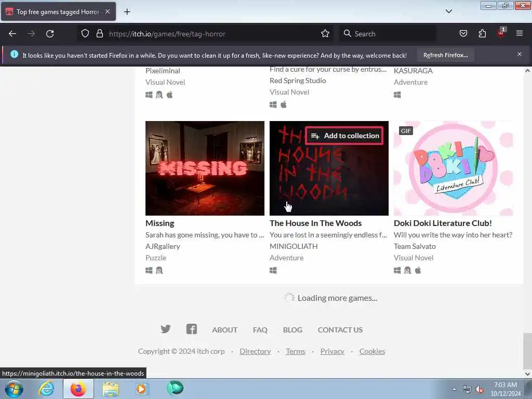
Task: Reload the page with refresh icon
Action: tap(50, 34)
